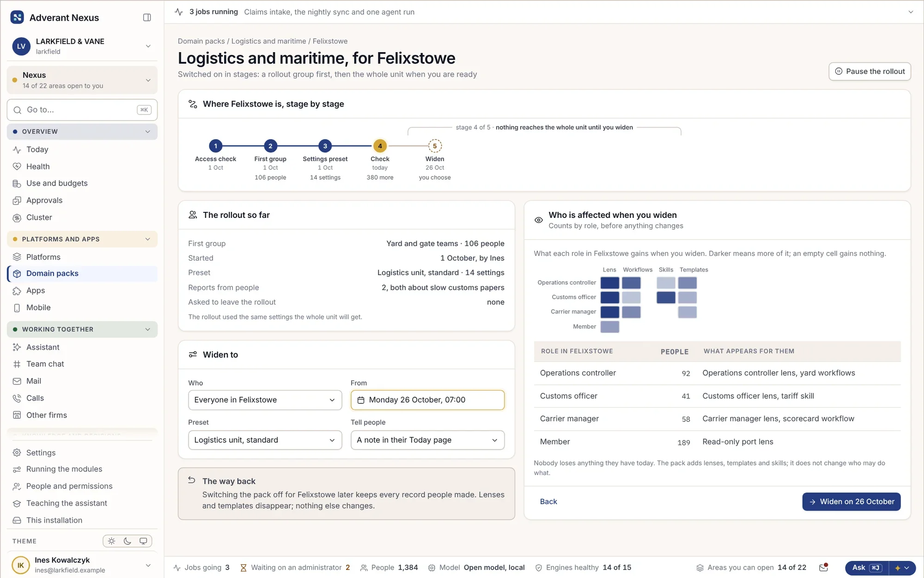Open the Everyone in Felixstowe dropdown
924x578 pixels.
[265, 400]
